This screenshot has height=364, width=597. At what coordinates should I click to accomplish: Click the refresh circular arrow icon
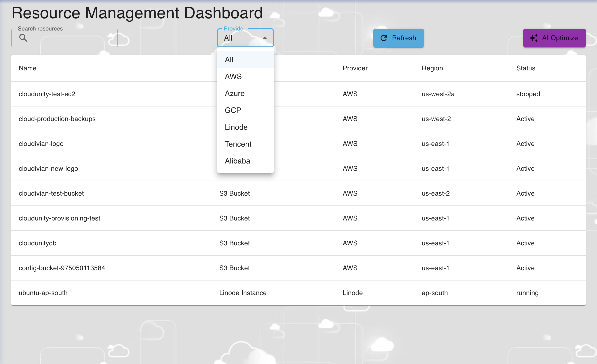pyautogui.click(x=383, y=38)
